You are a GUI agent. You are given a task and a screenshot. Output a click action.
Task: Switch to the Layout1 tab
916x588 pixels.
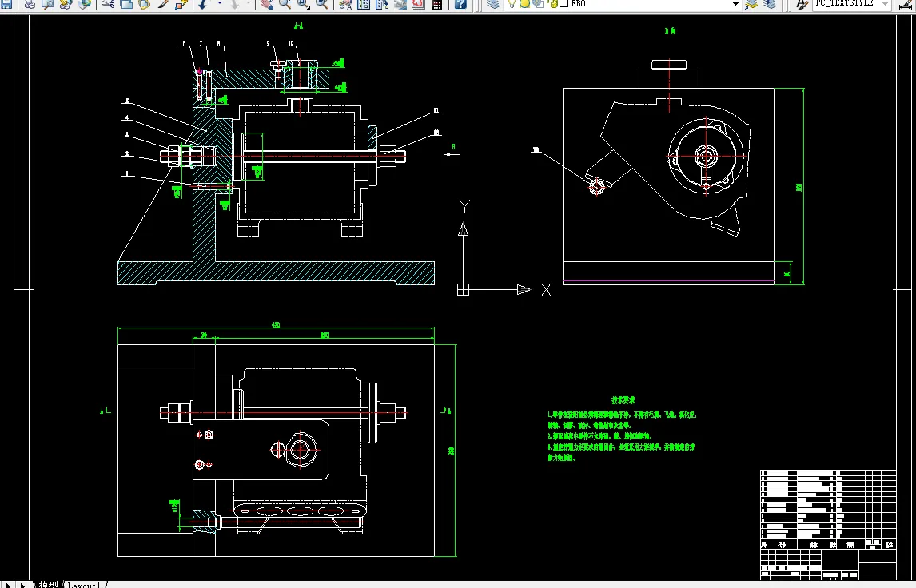click(x=84, y=585)
